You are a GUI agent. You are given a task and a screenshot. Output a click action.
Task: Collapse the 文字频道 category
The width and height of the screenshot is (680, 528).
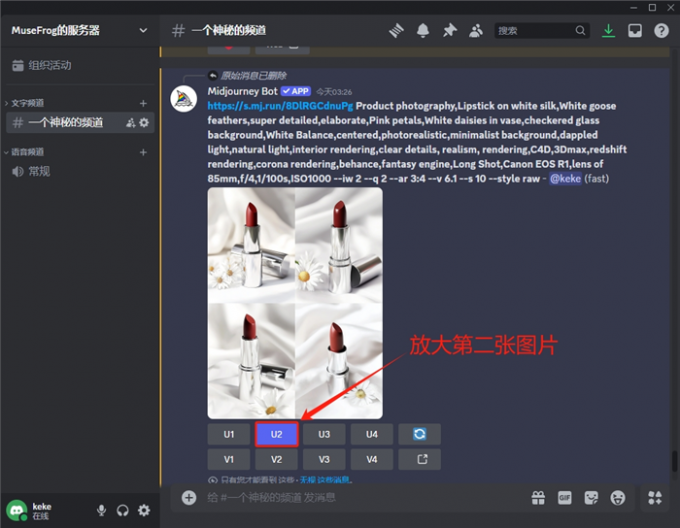[25, 103]
